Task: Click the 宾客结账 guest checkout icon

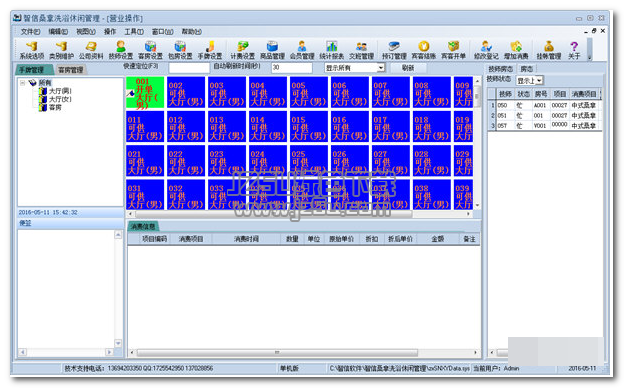Action: point(424,50)
